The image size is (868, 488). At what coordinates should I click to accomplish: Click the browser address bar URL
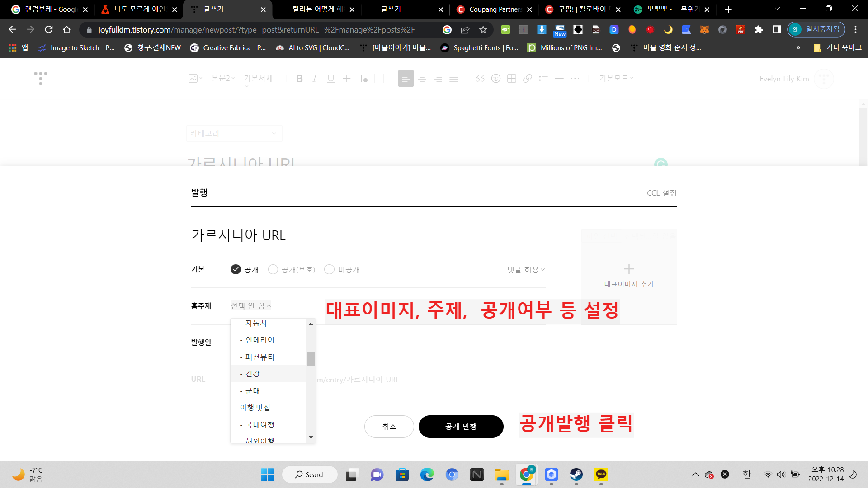click(x=256, y=30)
